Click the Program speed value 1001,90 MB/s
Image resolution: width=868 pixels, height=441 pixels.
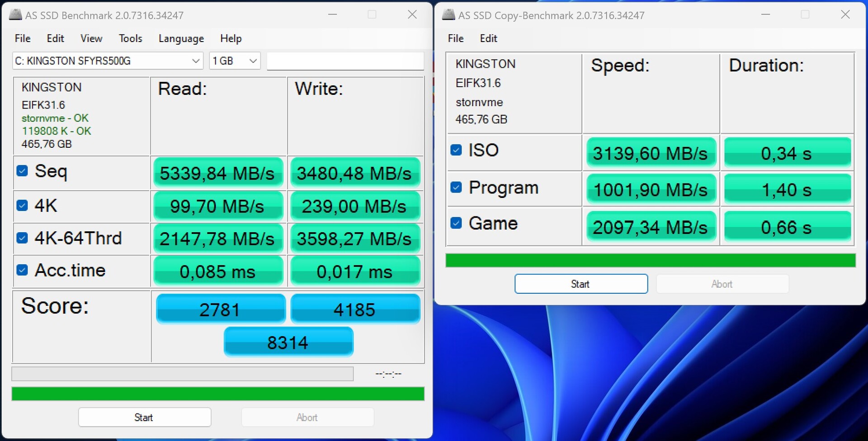pos(651,189)
